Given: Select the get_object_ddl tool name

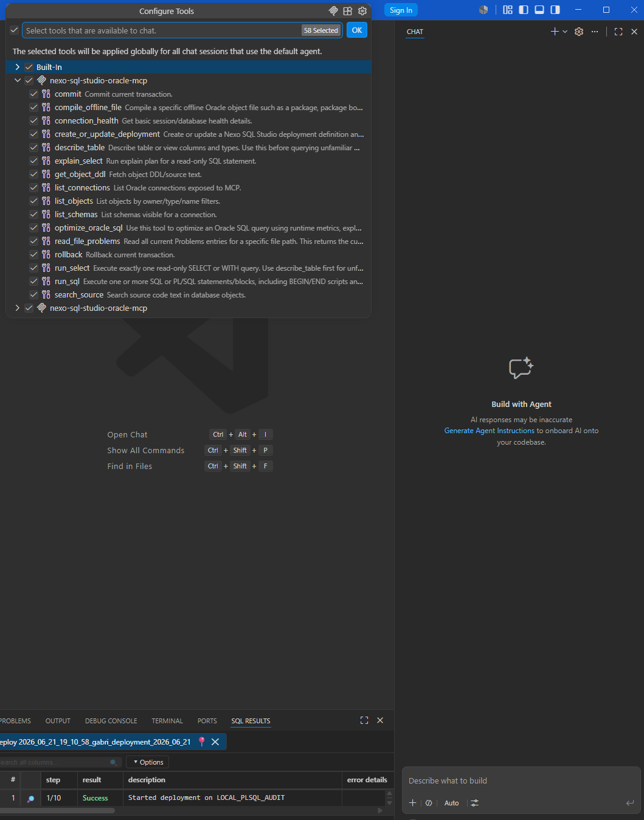Looking at the screenshot, I should 80,174.
